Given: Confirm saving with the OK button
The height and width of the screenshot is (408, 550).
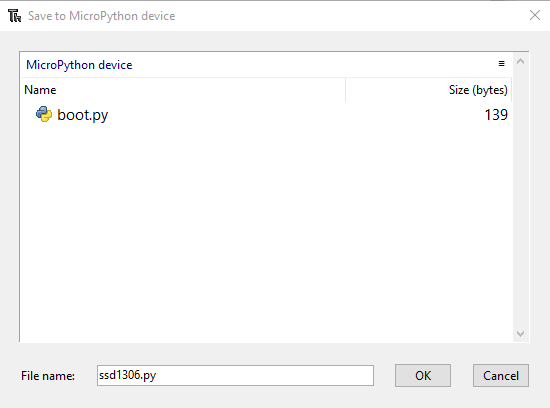Looking at the screenshot, I should (423, 375).
